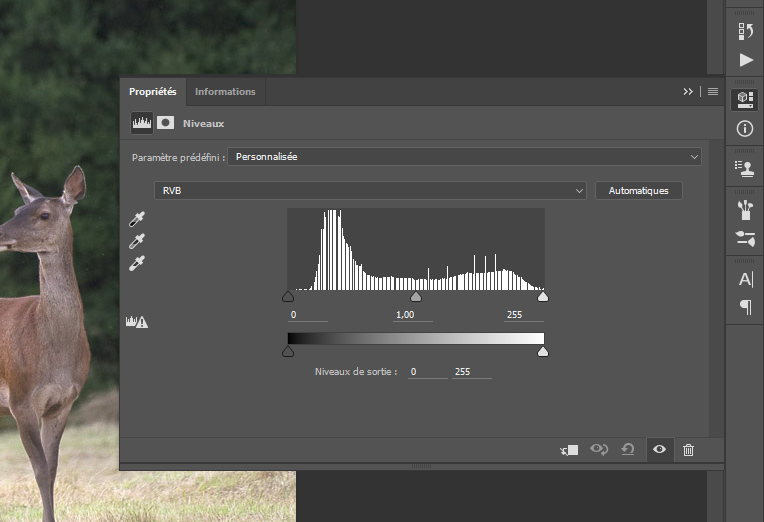
Task: Open the Info panel icon in dock
Action: [x=745, y=129]
